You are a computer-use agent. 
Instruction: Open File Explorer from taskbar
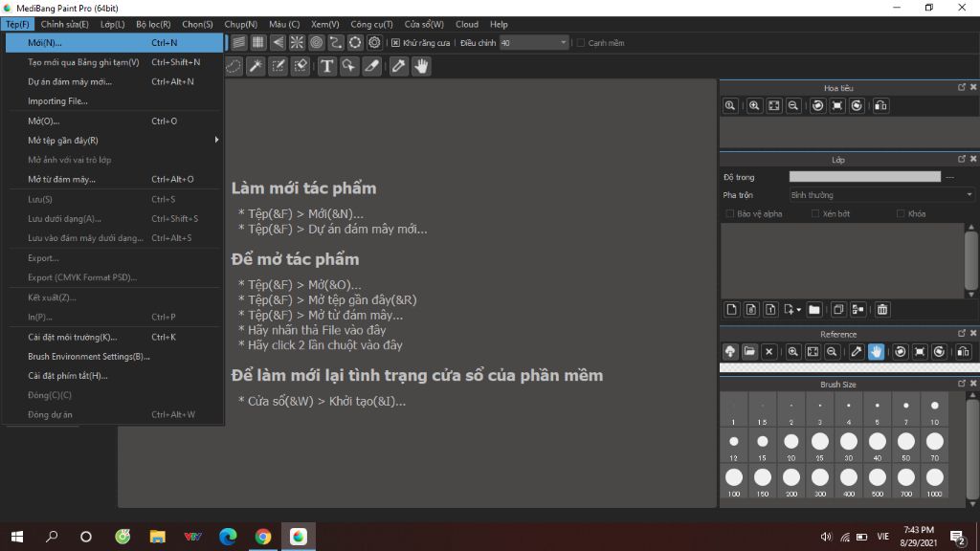pyautogui.click(x=158, y=537)
